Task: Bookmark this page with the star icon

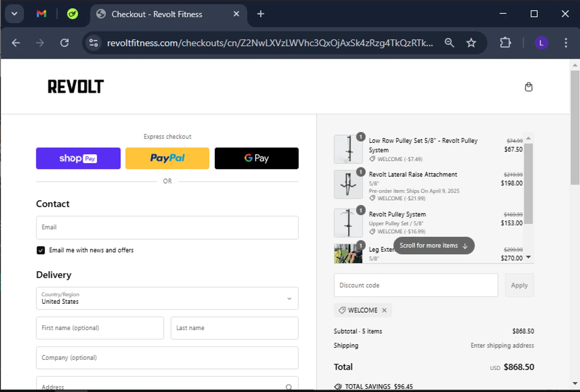Action: click(x=471, y=43)
